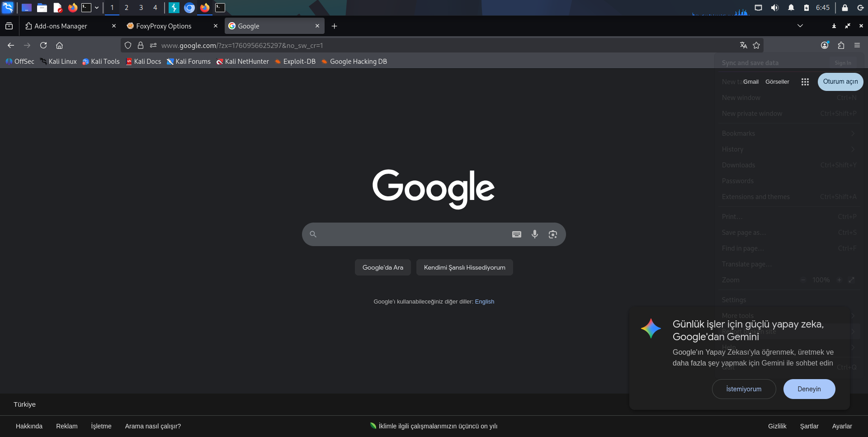
Task: Switch to workspace 3
Action: (x=141, y=8)
